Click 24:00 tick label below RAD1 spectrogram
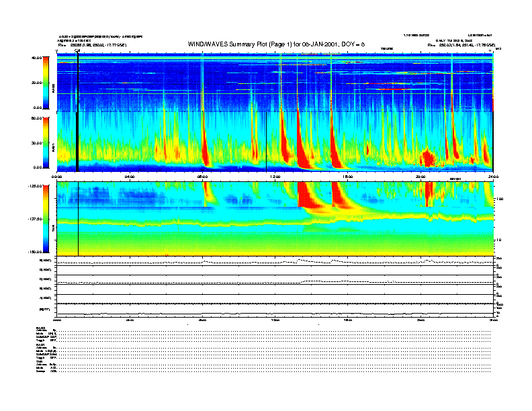532x411 pixels. pos(493,177)
